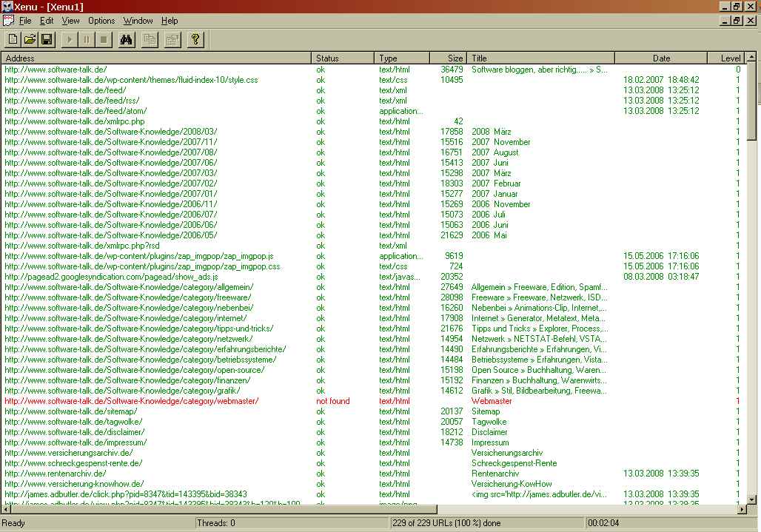
Task: Click the New document toolbar icon
Action: [x=13, y=40]
